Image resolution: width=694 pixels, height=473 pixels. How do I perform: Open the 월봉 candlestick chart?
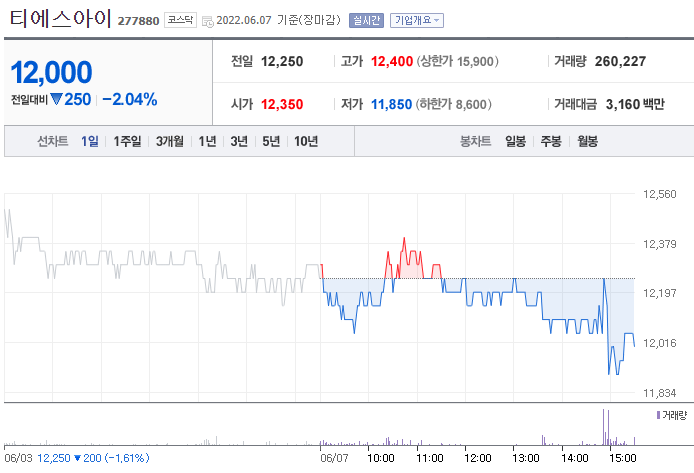pos(587,141)
